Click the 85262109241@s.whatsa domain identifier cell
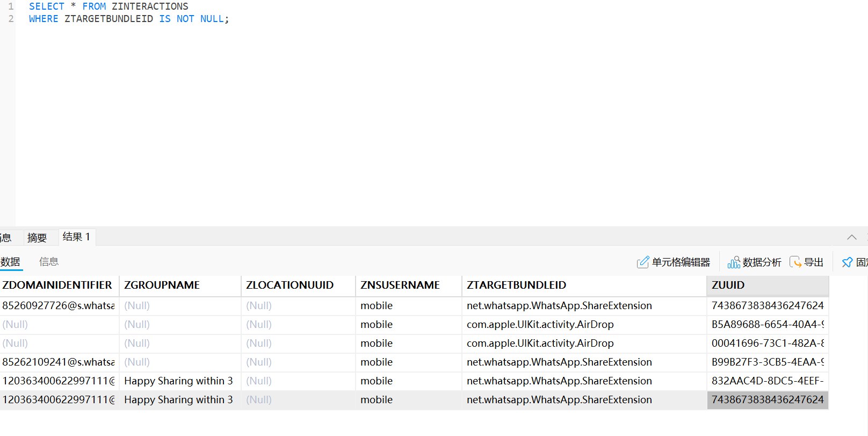868x436 pixels. tap(59, 362)
